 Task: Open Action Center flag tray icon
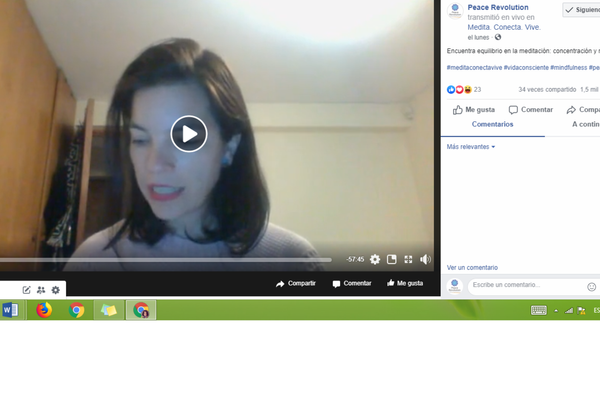pyautogui.click(x=582, y=310)
